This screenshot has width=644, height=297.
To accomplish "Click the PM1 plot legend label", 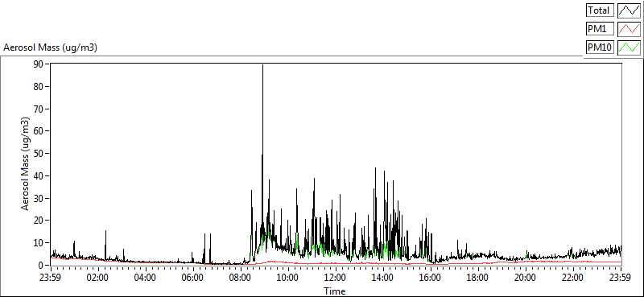I will [600, 29].
